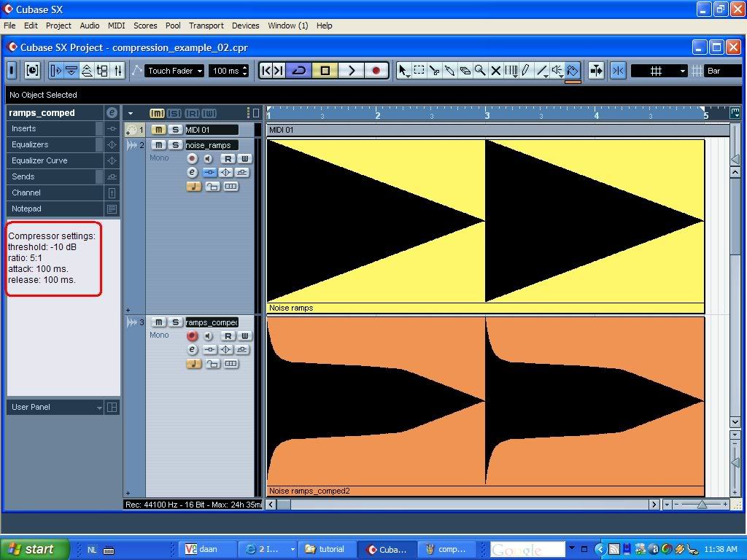Viewport: 747px width, 560px height.
Task: Start playback with the Play button
Action: tap(351, 71)
